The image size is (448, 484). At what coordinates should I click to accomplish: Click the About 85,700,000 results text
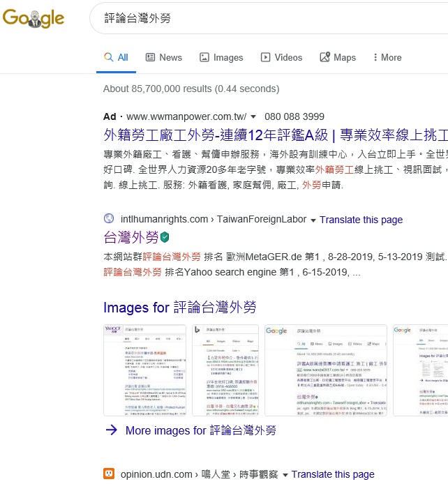click(191, 89)
